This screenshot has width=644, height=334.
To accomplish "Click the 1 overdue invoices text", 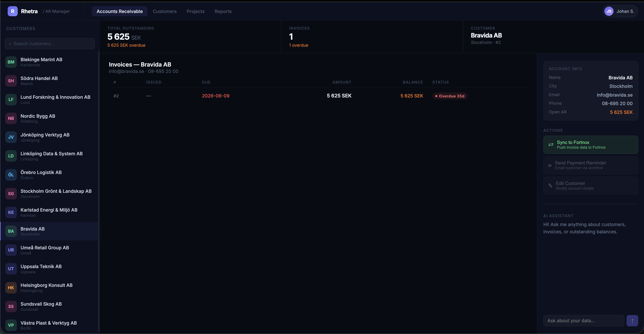I will 299,45.
